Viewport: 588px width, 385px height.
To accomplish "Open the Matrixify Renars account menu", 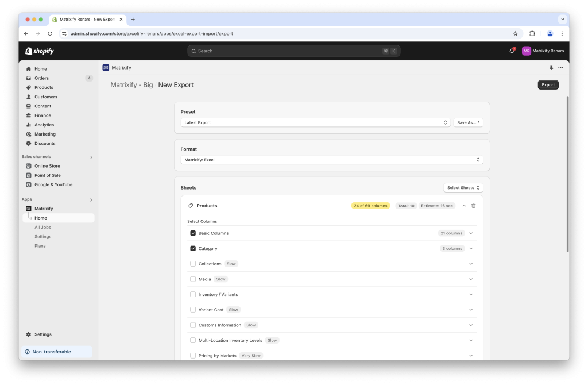I will (542, 51).
